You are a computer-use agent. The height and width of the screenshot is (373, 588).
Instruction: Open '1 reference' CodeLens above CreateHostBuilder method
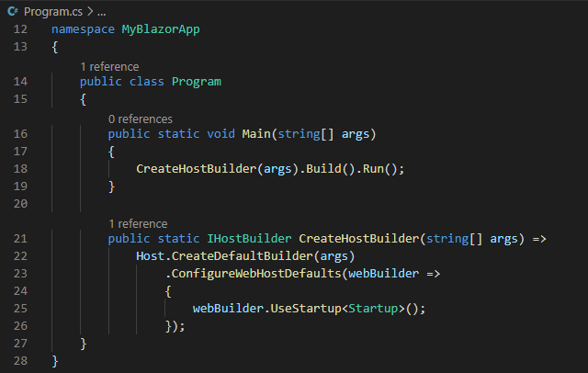(x=138, y=224)
